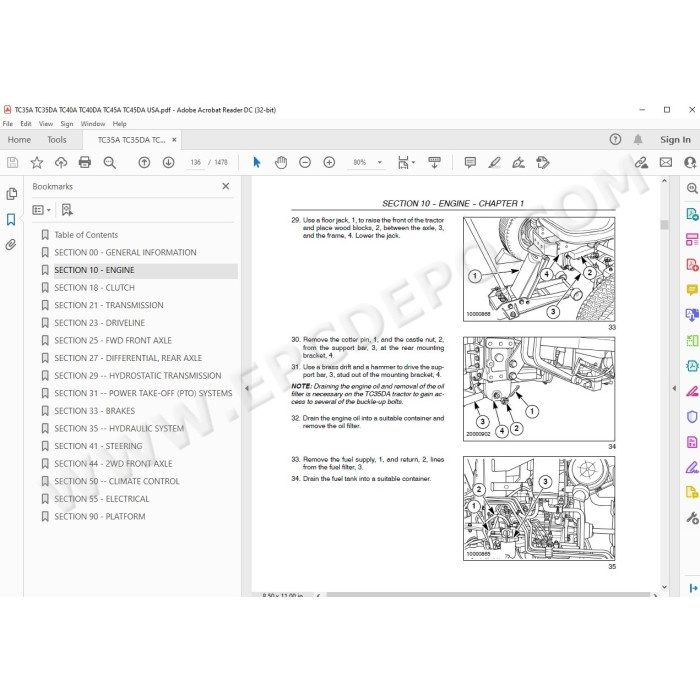Open Table of Contents bookmark
Viewport: 700px width, 700px height.
(x=86, y=235)
